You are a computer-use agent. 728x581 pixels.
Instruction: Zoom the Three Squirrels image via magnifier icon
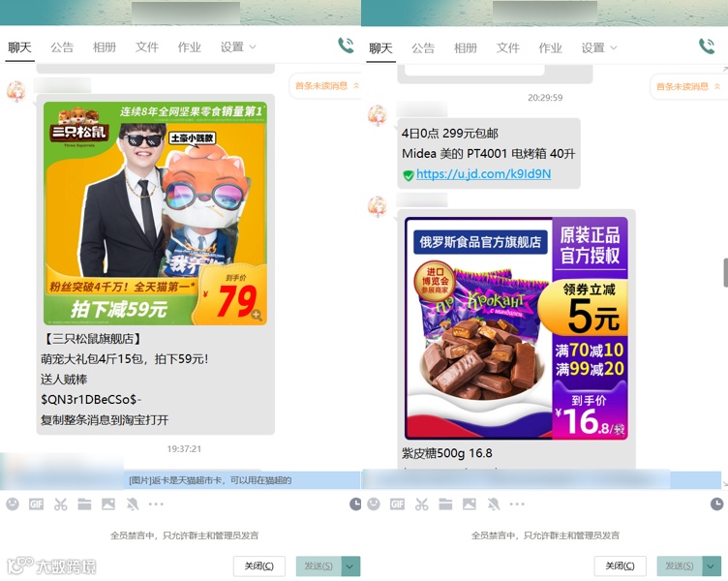257,316
